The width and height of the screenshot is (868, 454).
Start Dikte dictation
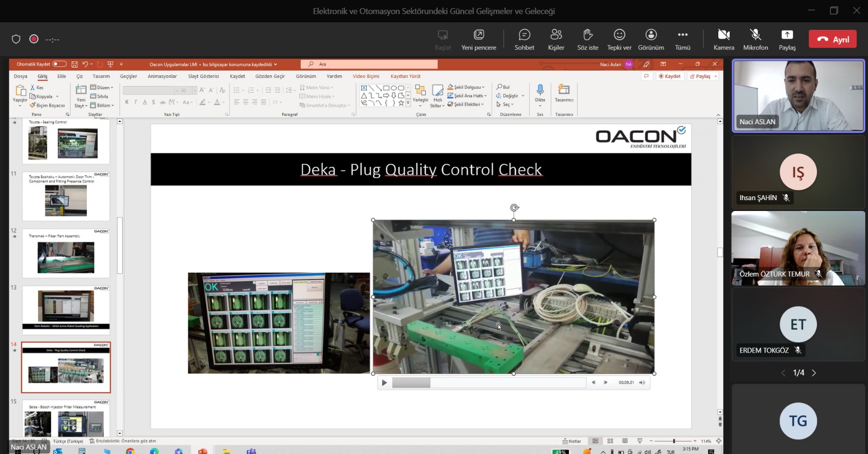540,95
